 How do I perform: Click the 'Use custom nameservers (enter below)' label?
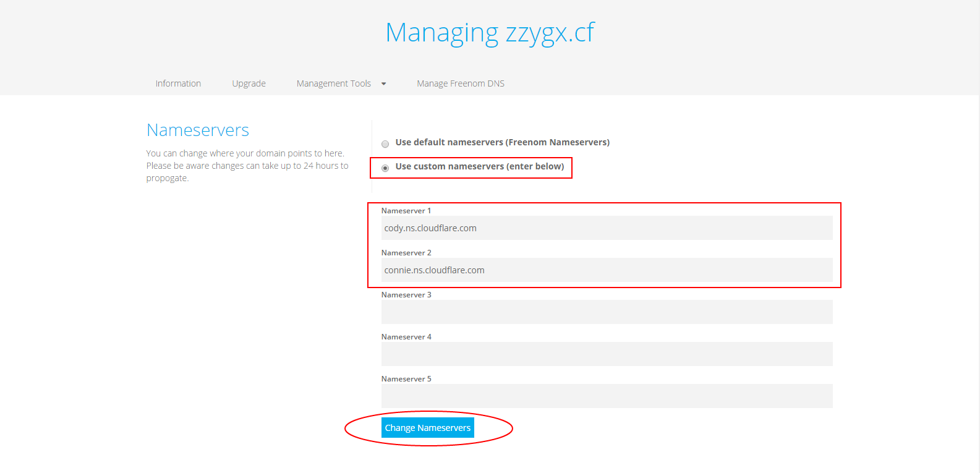click(x=480, y=166)
